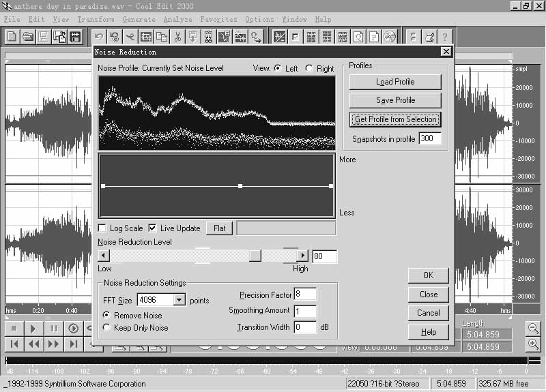Open the FFT Size dropdown
Image resolution: width=546 pixels, height=392 pixels.
click(179, 300)
